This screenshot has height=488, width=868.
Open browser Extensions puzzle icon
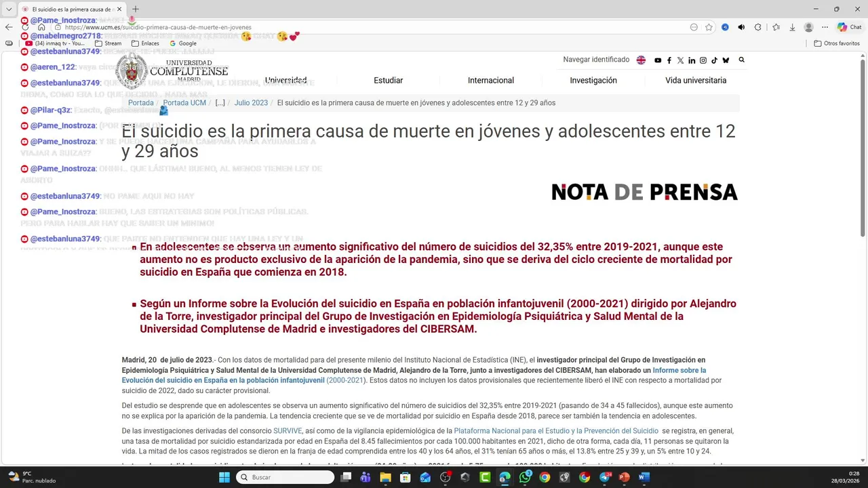click(x=757, y=27)
